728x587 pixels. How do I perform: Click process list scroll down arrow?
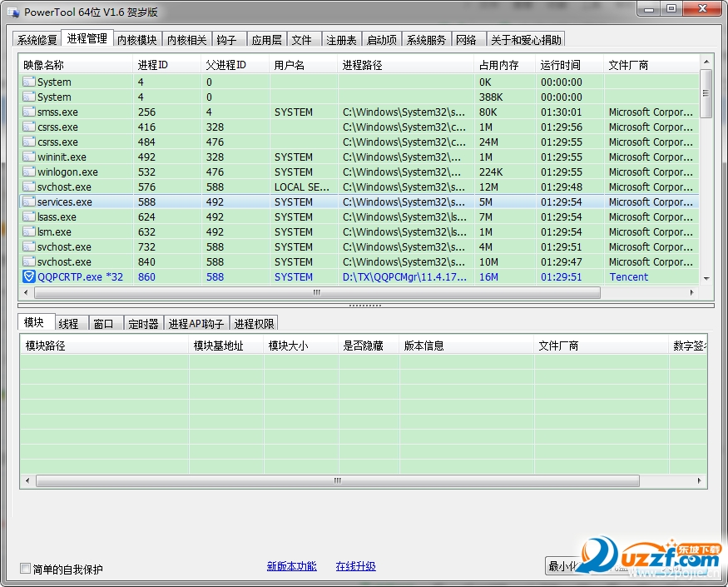coord(706,279)
